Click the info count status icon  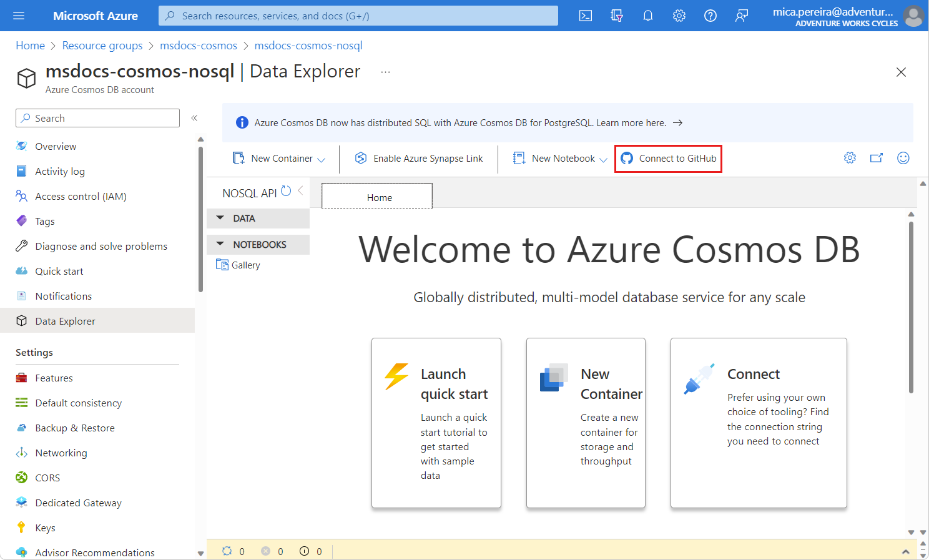coord(304,551)
